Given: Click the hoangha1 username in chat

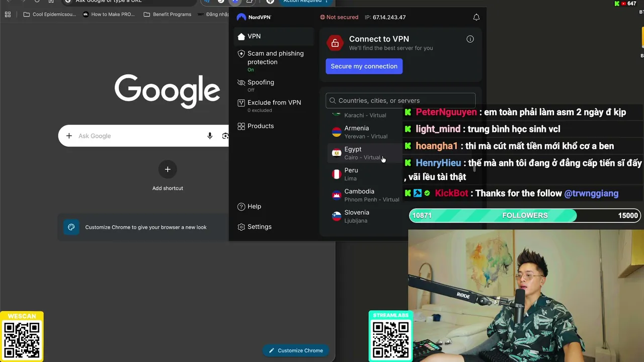Looking at the screenshot, I should 437,146.
